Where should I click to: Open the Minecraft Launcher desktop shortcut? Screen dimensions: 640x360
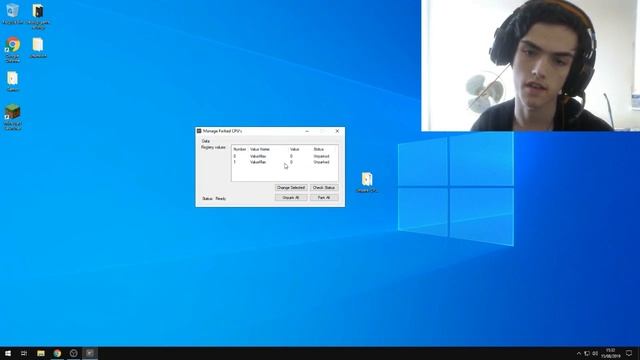click(13, 117)
